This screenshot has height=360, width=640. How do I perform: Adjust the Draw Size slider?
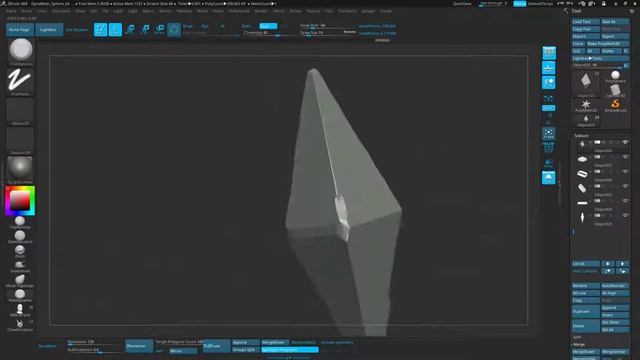[328, 33]
